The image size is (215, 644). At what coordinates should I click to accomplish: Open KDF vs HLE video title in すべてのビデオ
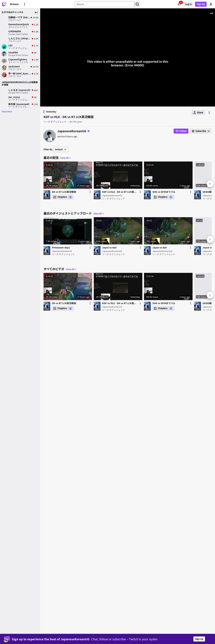tap(119, 303)
